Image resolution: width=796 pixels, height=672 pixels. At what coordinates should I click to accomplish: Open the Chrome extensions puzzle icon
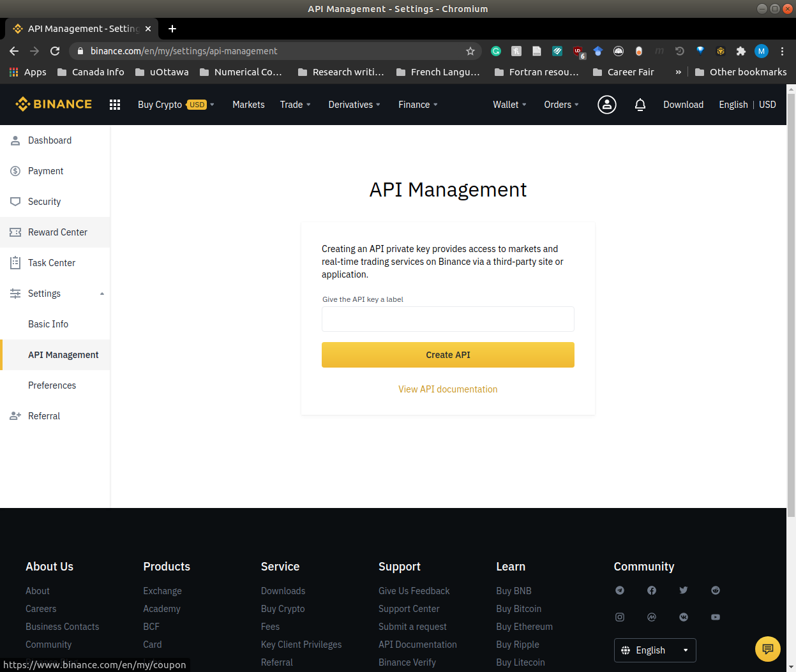click(x=741, y=51)
